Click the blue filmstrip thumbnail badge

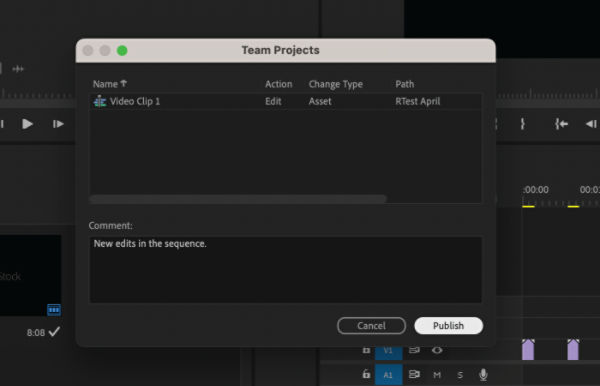pos(54,309)
